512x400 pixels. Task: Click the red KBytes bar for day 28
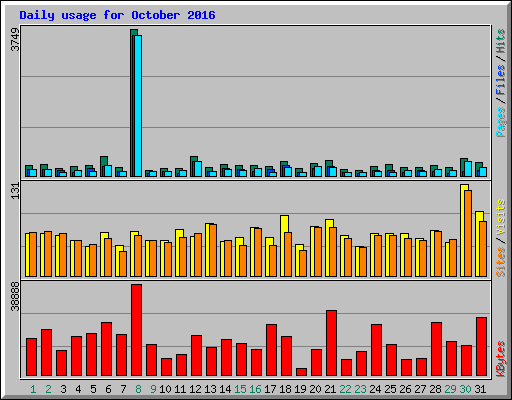tap(436, 349)
